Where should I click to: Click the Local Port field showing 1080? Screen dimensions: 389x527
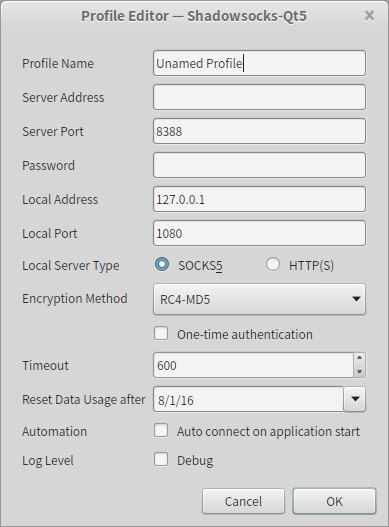pyautogui.click(x=259, y=233)
